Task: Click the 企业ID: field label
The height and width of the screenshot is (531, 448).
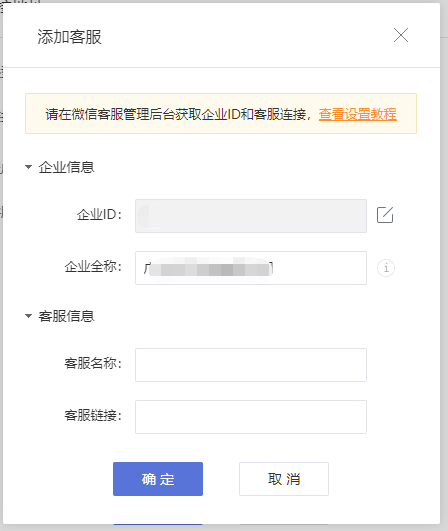Action: coord(99,215)
